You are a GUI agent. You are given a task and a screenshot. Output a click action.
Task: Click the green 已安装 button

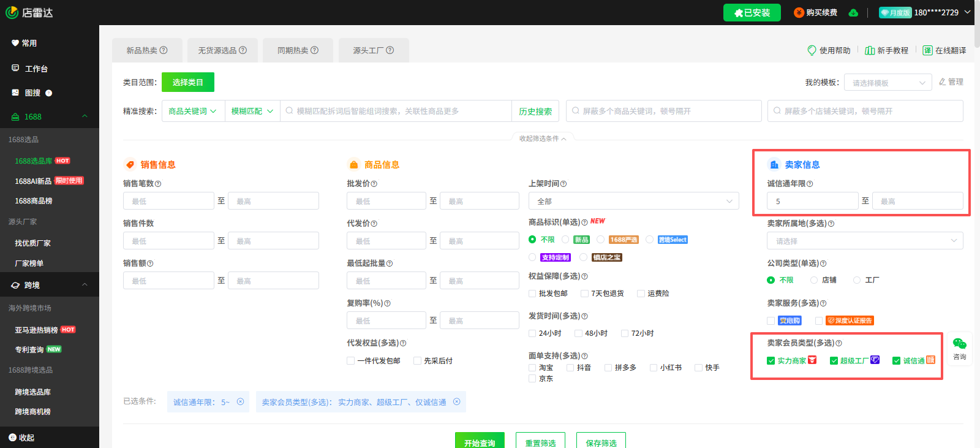[x=752, y=13]
